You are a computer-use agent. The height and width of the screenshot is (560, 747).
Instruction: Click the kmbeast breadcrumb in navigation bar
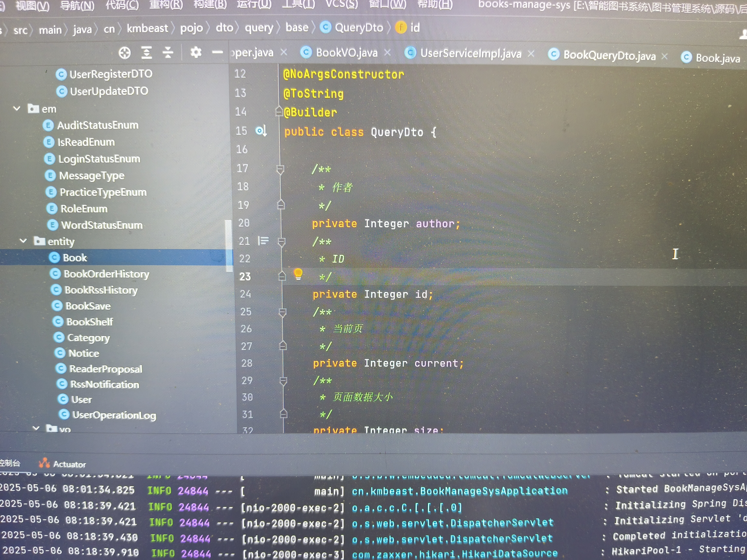tap(147, 28)
